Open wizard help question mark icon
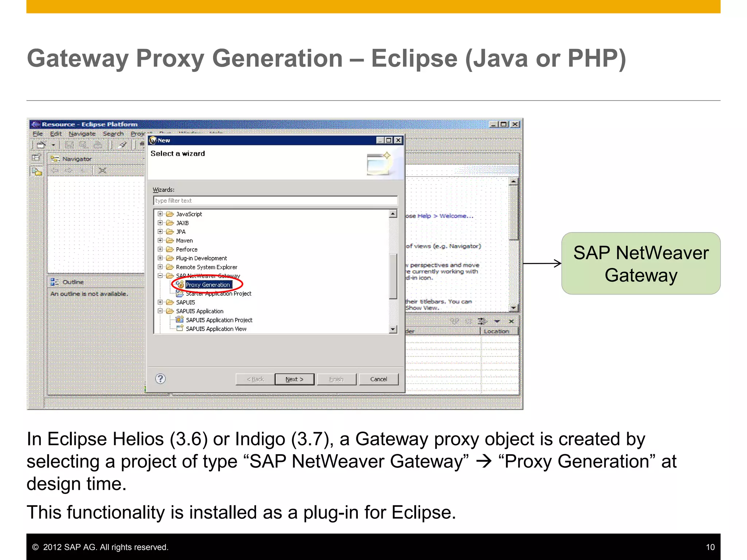Viewport: 747px width, 560px height. tap(160, 379)
